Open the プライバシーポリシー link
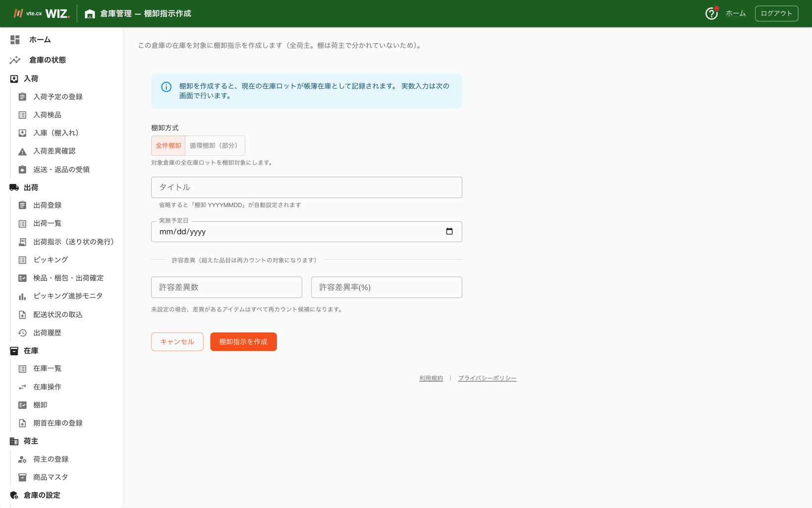Image resolution: width=812 pixels, height=508 pixels. 487,378
